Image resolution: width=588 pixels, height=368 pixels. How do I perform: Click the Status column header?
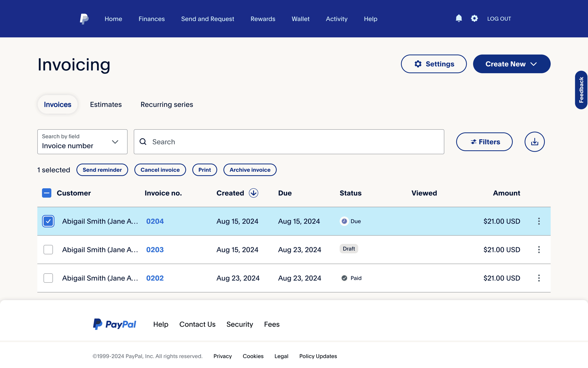pos(350,193)
